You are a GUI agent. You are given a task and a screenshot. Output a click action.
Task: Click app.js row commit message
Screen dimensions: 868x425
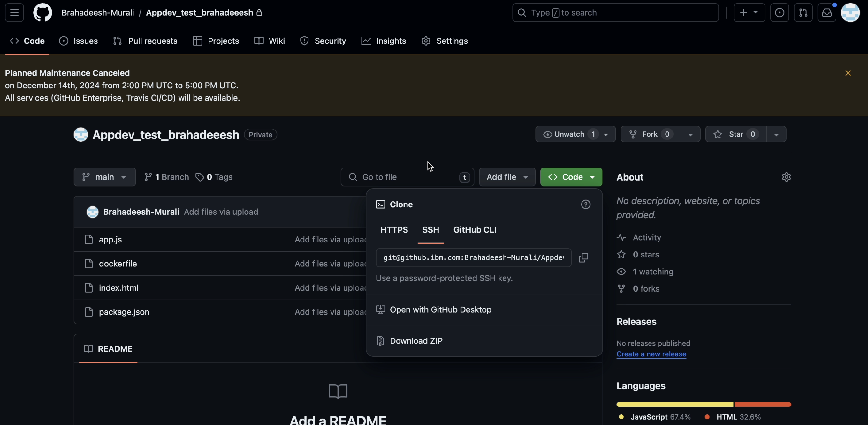click(x=330, y=239)
